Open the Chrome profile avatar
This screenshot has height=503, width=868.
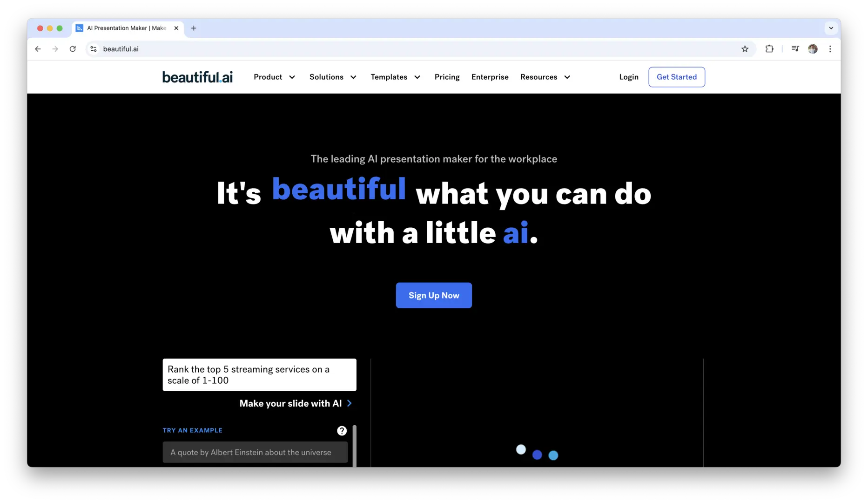(x=813, y=49)
